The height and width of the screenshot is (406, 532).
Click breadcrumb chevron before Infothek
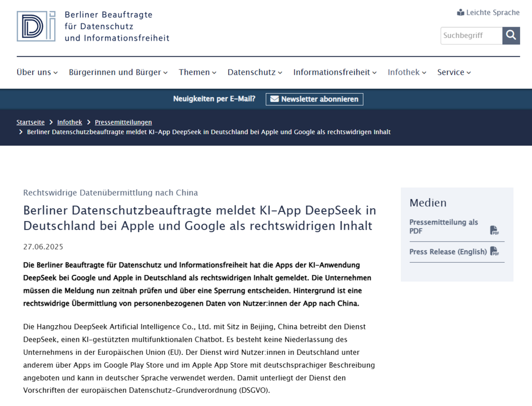point(51,122)
